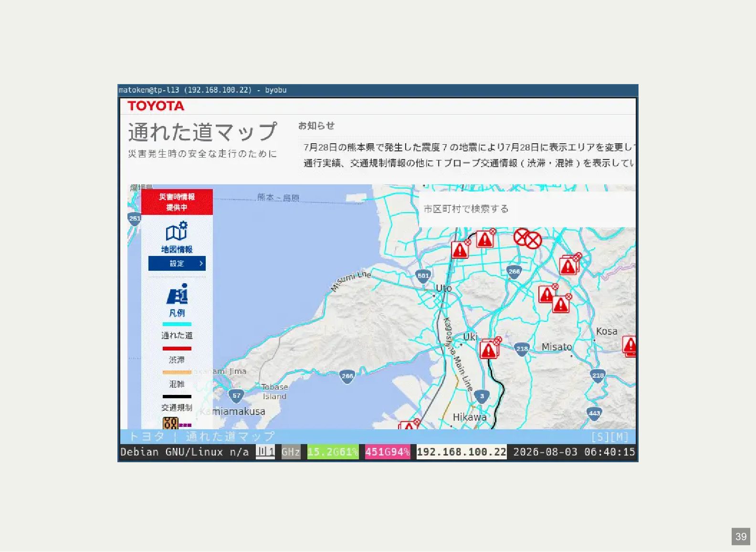Click the Kosa town label
This screenshot has height=552, width=756.
click(x=607, y=331)
